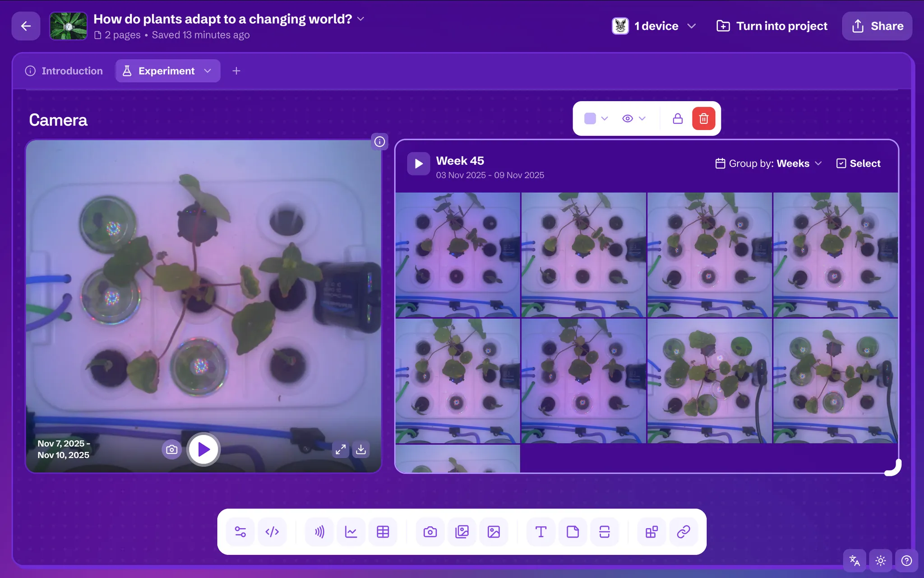Click the camera snapshot icon on video

[x=171, y=449]
